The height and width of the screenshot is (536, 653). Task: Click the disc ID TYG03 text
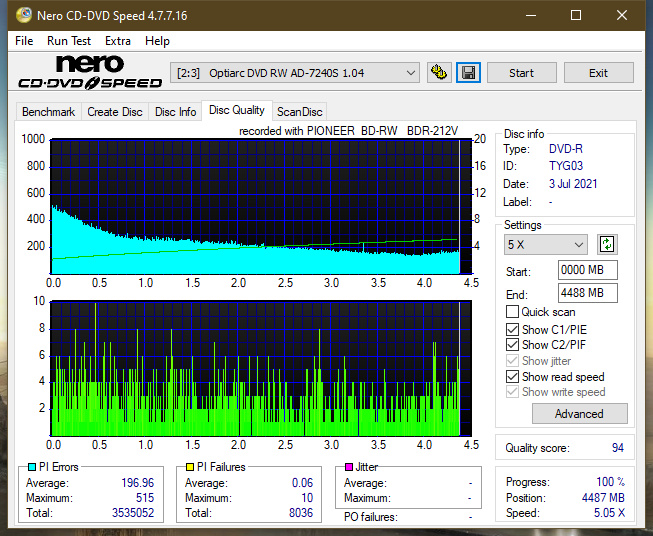(566, 166)
